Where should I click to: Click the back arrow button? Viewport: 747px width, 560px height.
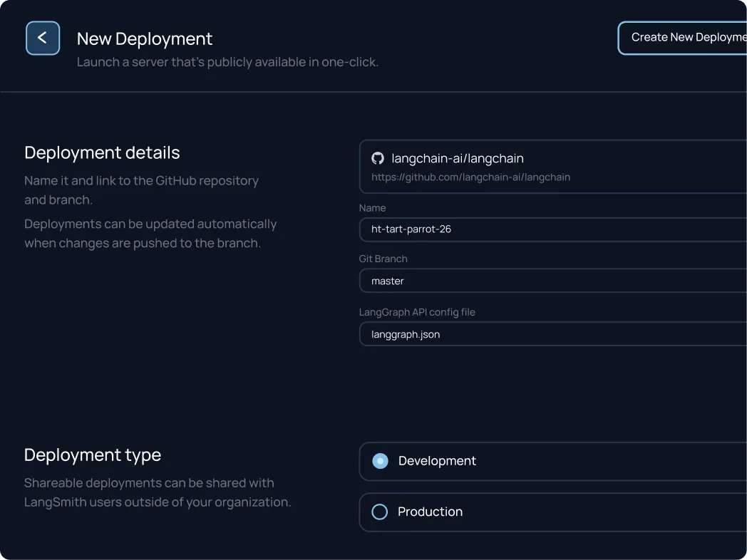pos(43,38)
